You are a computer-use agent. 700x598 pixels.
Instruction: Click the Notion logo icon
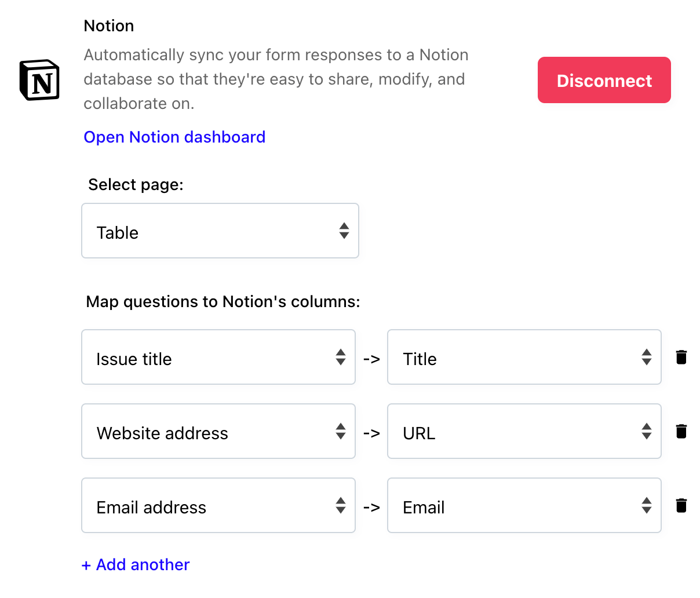(39, 79)
